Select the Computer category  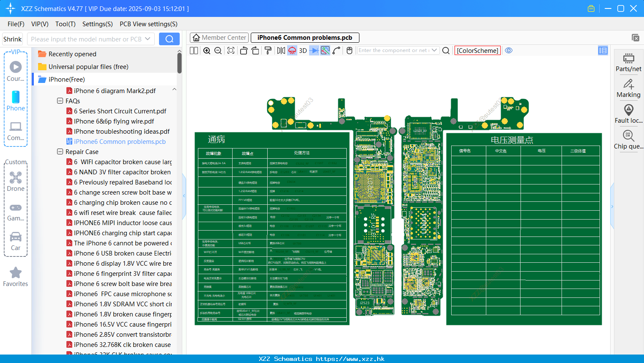coord(16,131)
